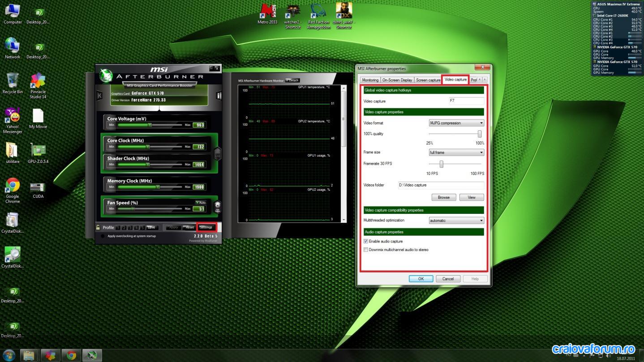Confirm properties with OK

421,279
